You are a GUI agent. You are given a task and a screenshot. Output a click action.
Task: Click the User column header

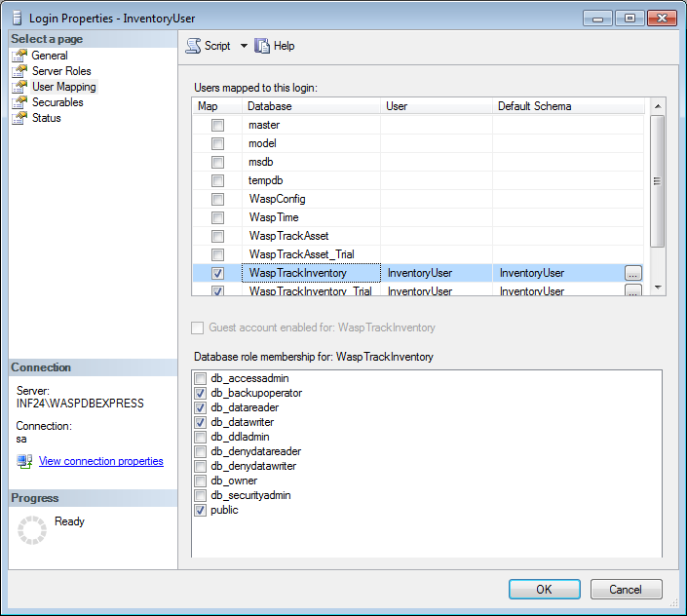(437, 106)
